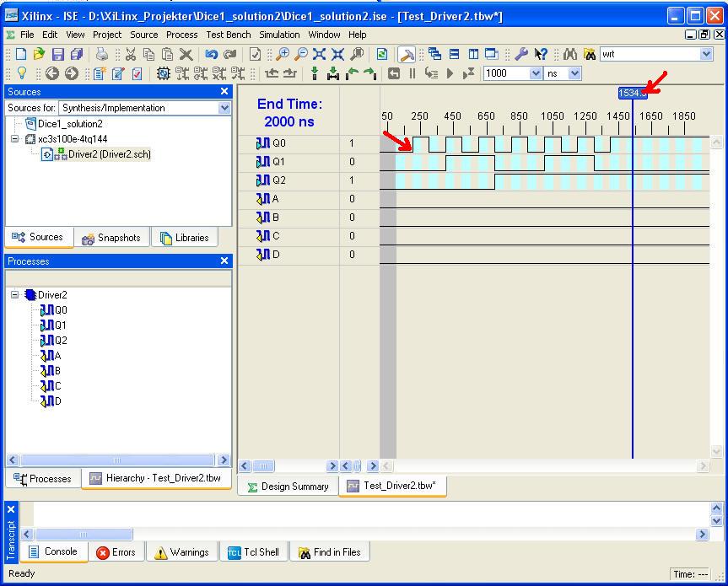
Task: Click the binoculars Find icon
Action: point(570,54)
